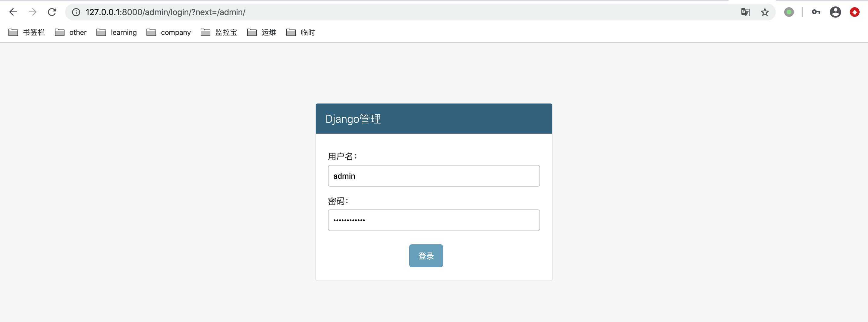Open the 书签栏 bookmarks folder
The height and width of the screenshot is (322, 868).
pos(27,32)
